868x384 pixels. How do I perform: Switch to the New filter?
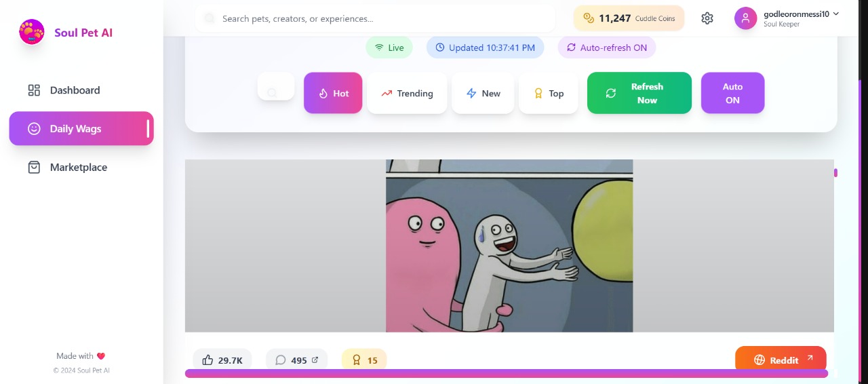click(483, 93)
